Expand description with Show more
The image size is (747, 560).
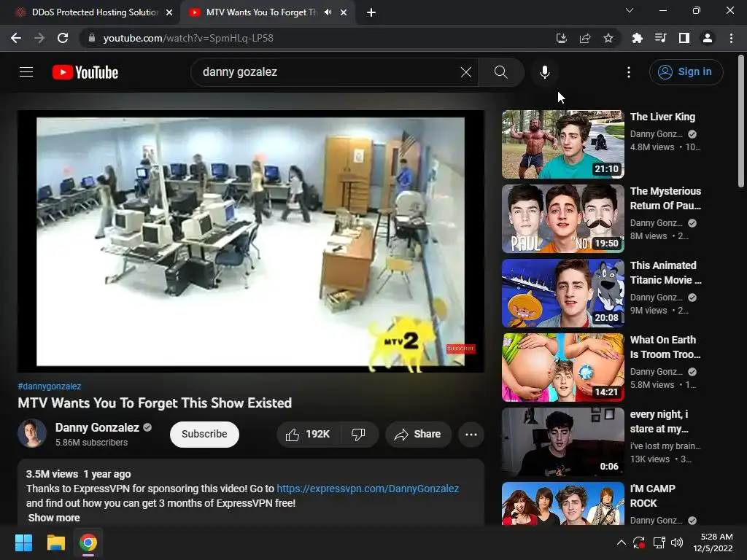(x=54, y=518)
